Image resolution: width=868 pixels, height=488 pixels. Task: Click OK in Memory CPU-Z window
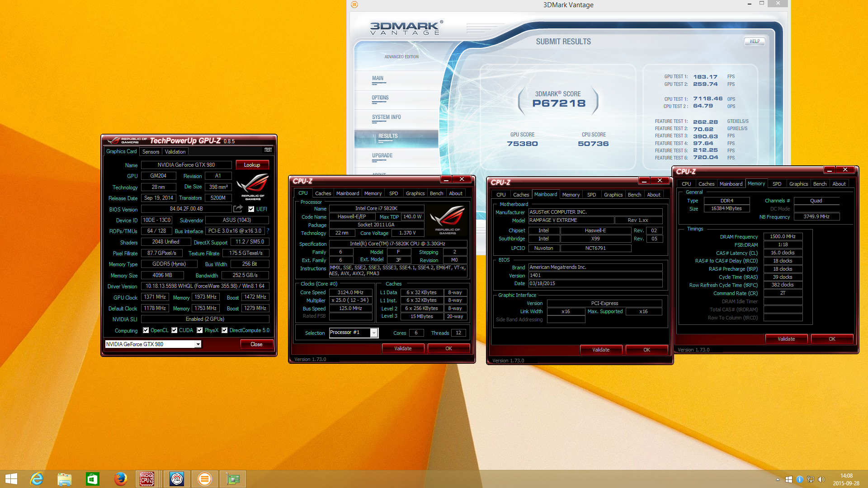(x=832, y=339)
